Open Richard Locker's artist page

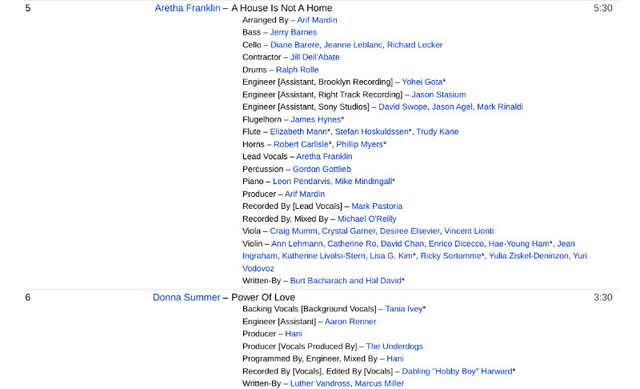(x=415, y=45)
